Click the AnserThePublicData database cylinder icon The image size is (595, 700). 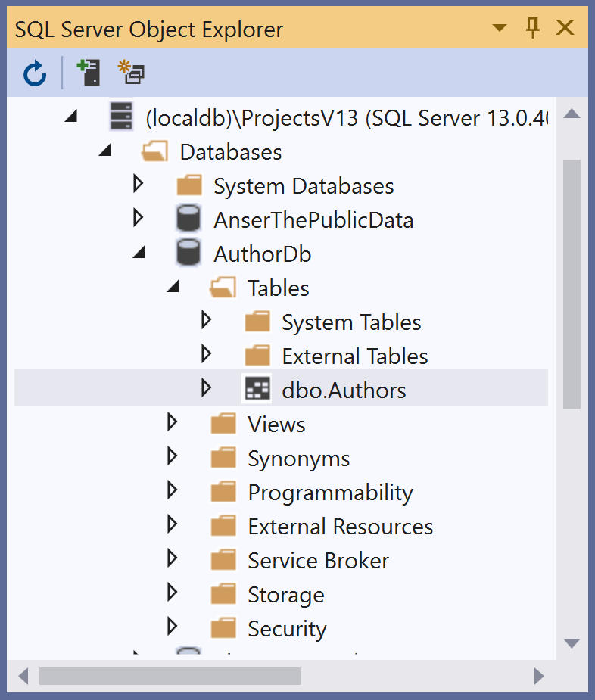[x=188, y=218]
